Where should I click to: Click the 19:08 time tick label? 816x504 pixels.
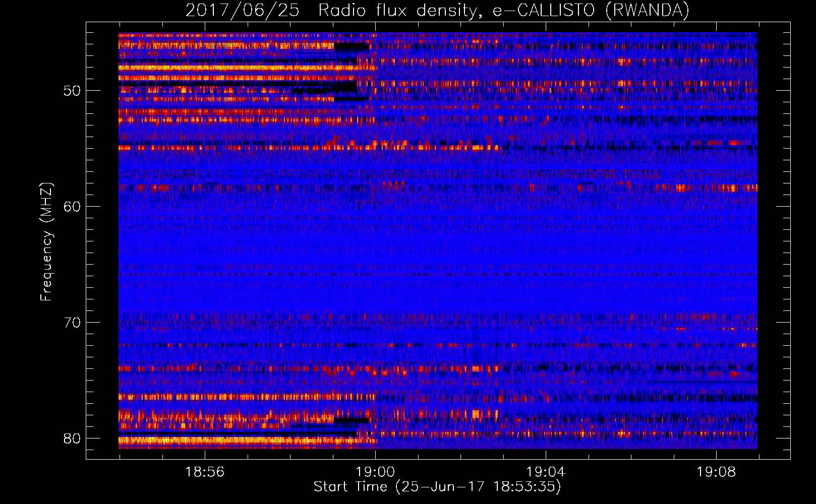(716, 472)
